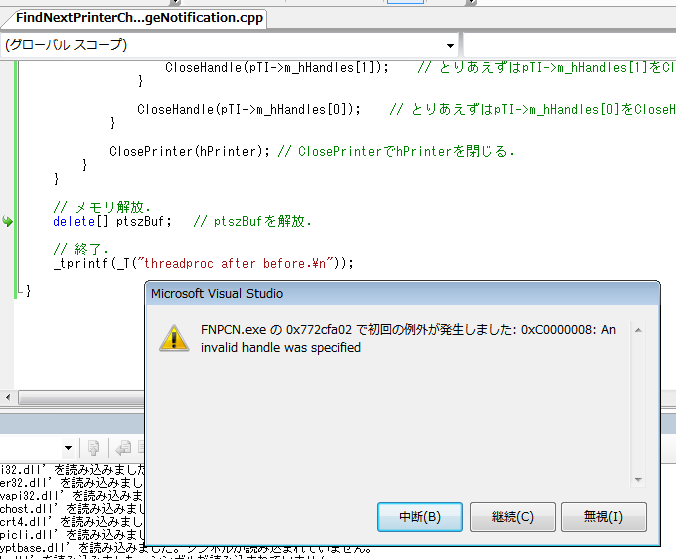Open the output source dropdown arrow
This screenshot has width=676, height=559.
(x=68, y=448)
